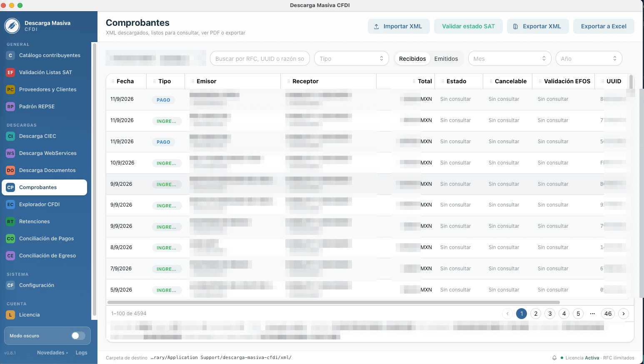Open the Año filter dropdown
Image resolution: width=644 pixels, height=364 pixels.
pos(589,59)
